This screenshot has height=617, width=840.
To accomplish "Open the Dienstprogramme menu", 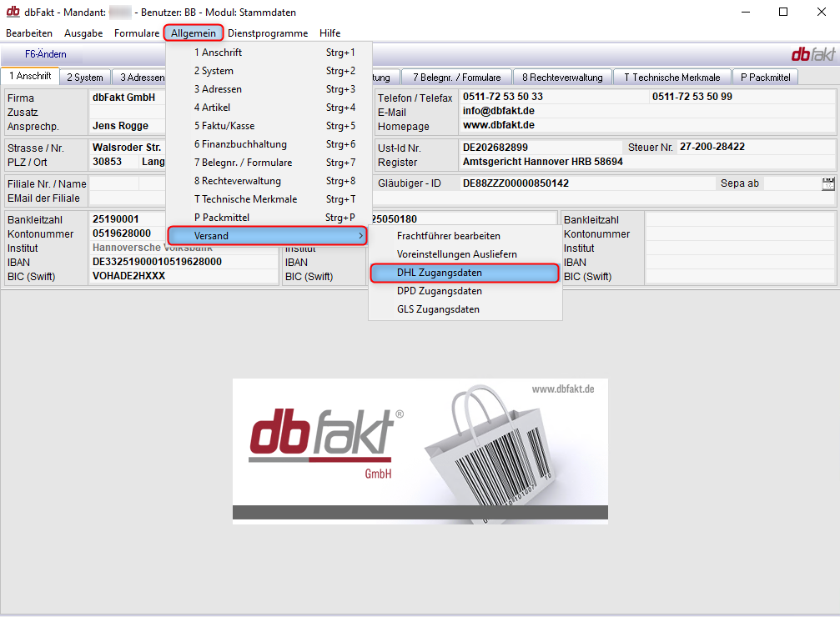I will point(268,33).
